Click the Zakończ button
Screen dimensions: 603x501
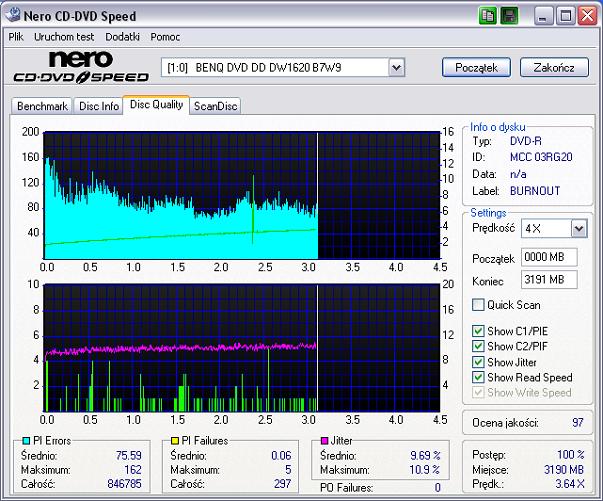coord(554,68)
